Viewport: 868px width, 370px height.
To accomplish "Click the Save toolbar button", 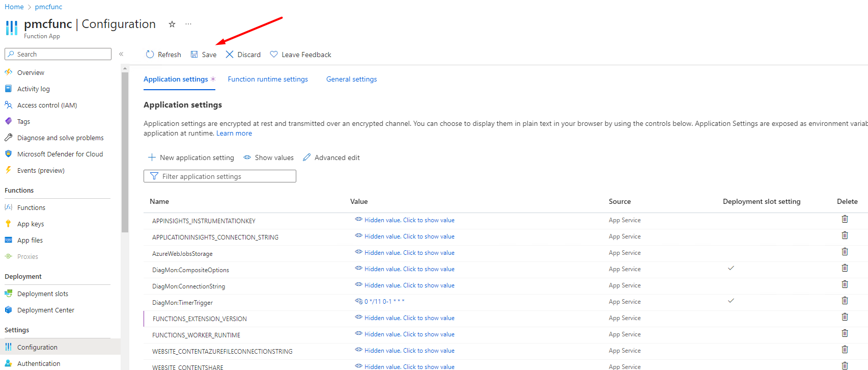I will coord(204,55).
